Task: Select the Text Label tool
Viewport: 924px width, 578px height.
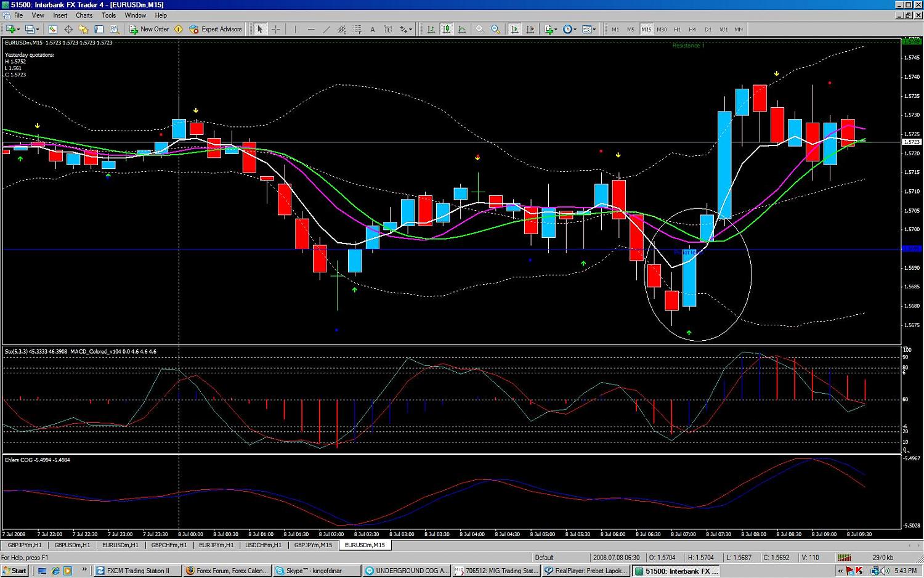Action: point(388,29)
